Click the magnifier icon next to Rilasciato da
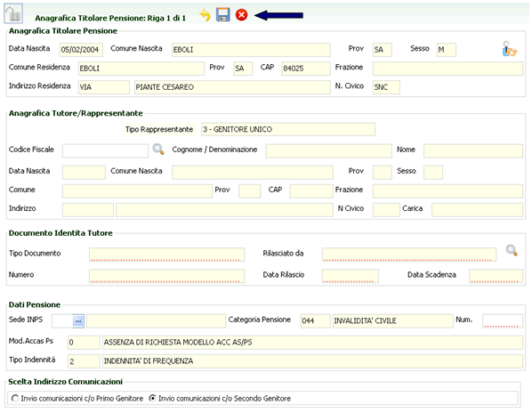Screen dimensions: 532x413 (x=512, y=250)
